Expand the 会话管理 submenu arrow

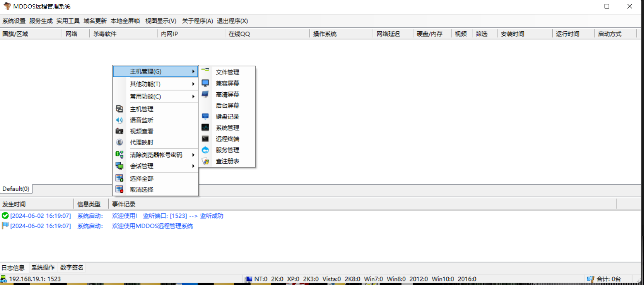click(x=193, y=166)
